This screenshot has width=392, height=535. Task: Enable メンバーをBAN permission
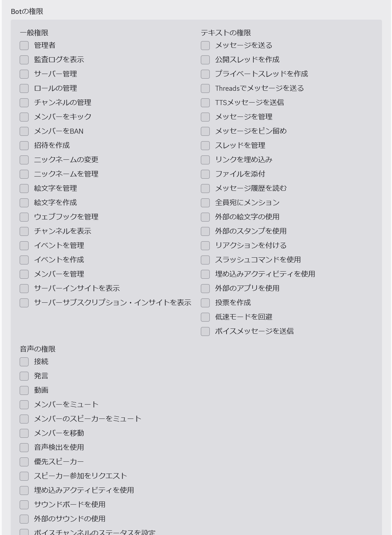click(24, 131)
